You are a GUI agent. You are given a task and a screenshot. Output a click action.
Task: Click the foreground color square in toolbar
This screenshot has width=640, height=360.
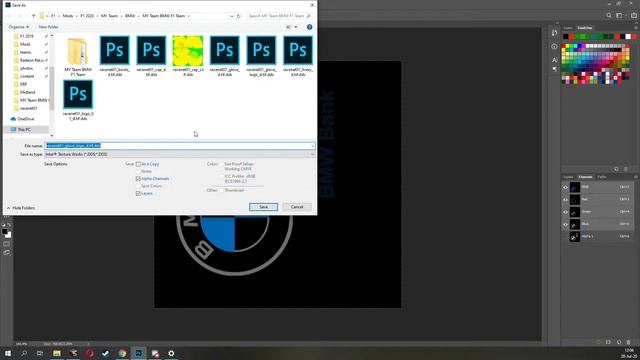pyautogui.click(x=4, y=232)
